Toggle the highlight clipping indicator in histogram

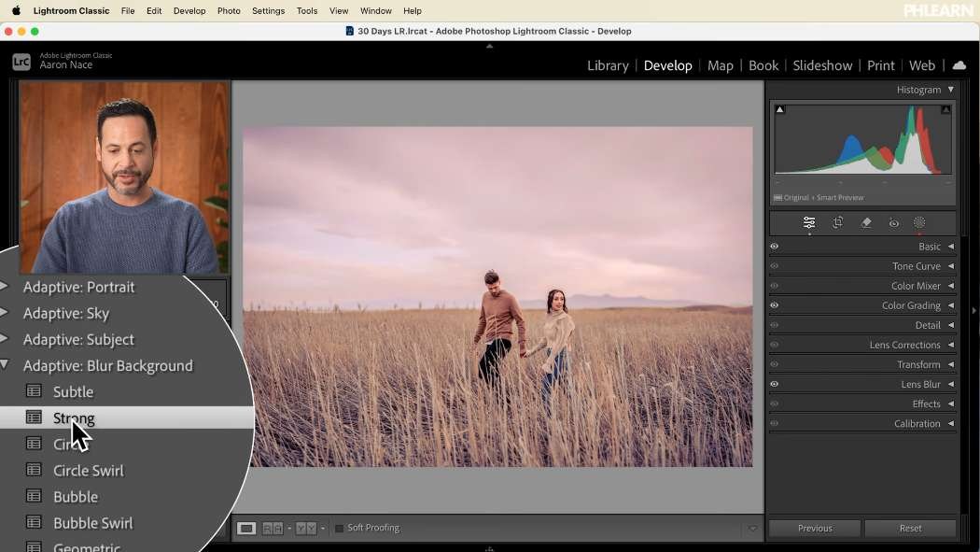[x=945, y=109]
